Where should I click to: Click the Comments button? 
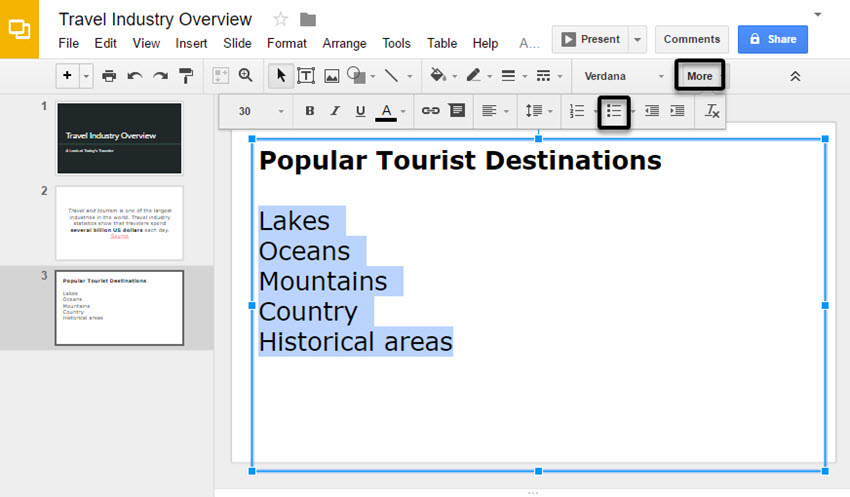coord(692,39)
